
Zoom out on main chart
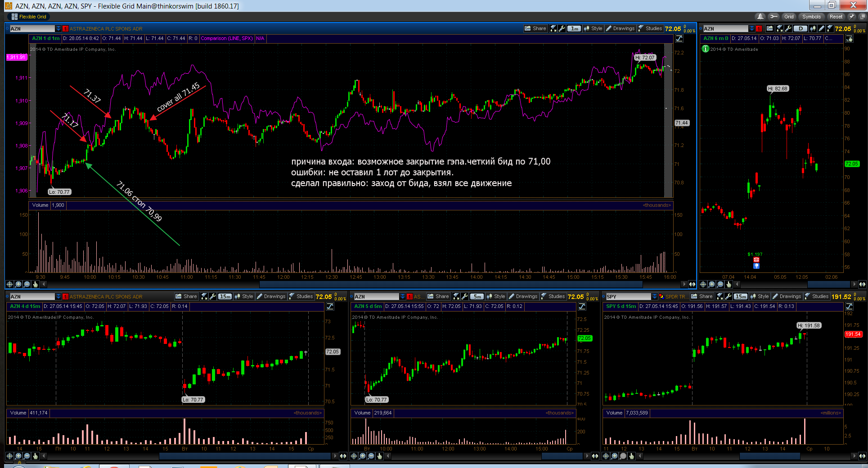(x=27, y=284)
